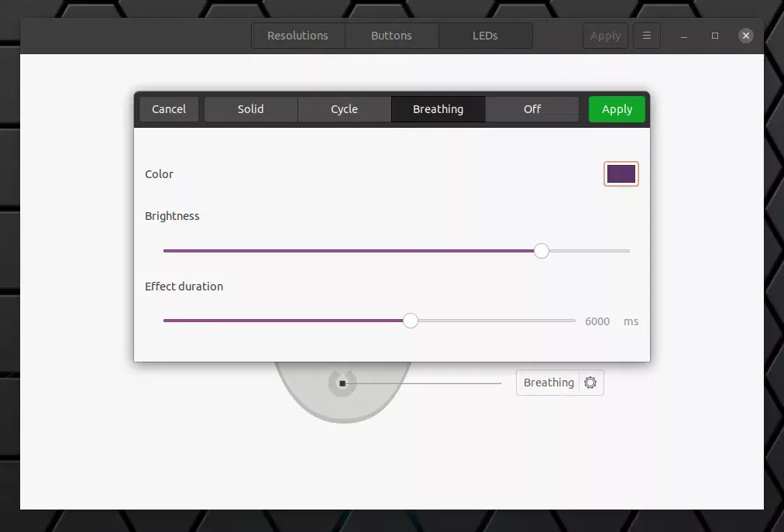
Task: Click the greyed Apply header button
Action: point(606,36)
